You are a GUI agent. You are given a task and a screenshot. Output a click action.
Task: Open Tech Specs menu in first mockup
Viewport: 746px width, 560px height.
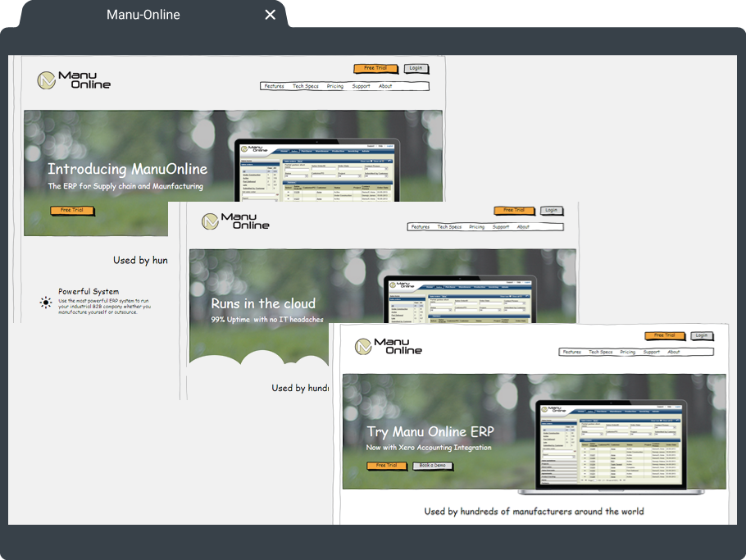click(x=306, y=86)
